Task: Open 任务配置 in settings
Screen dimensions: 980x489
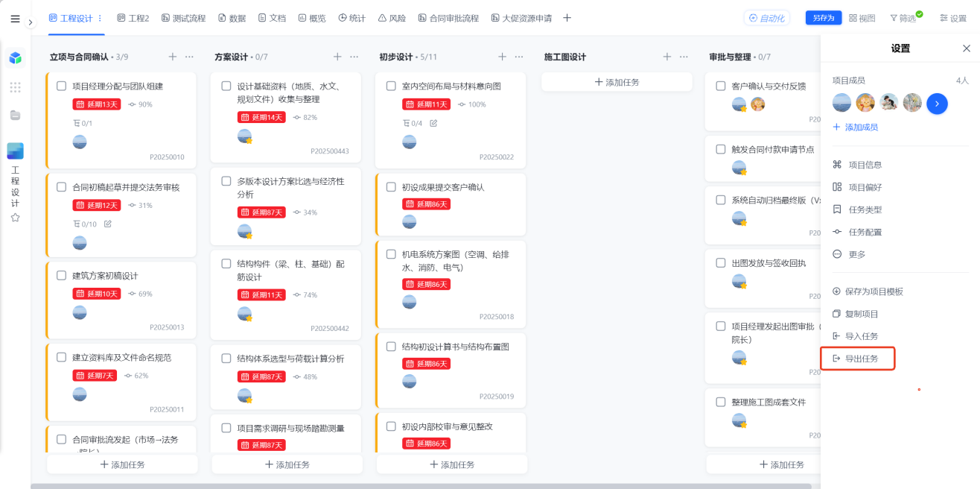Action: click(x=857, y=232)
